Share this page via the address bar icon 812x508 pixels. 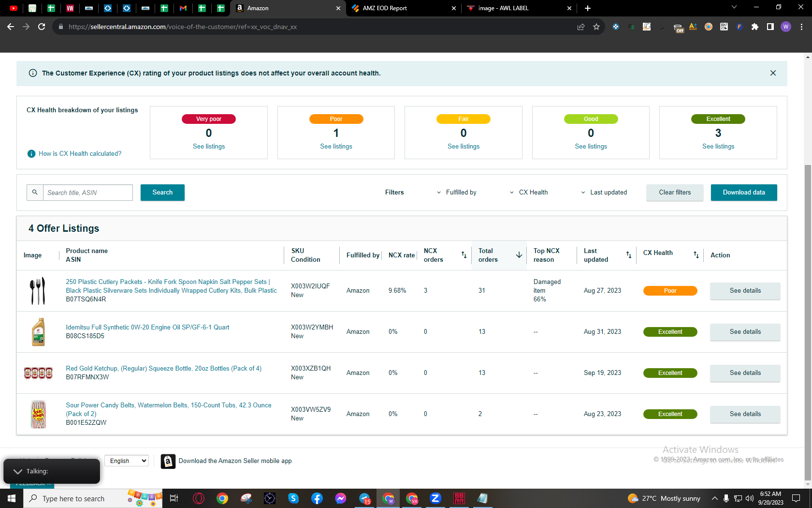pyautogui.click(x=581, y=27)
